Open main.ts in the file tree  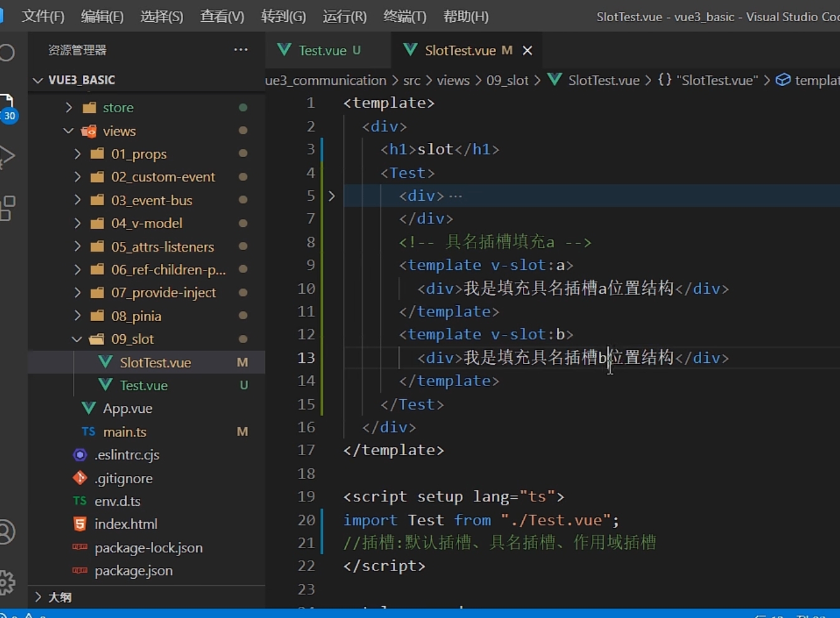[x=146, y=432]
